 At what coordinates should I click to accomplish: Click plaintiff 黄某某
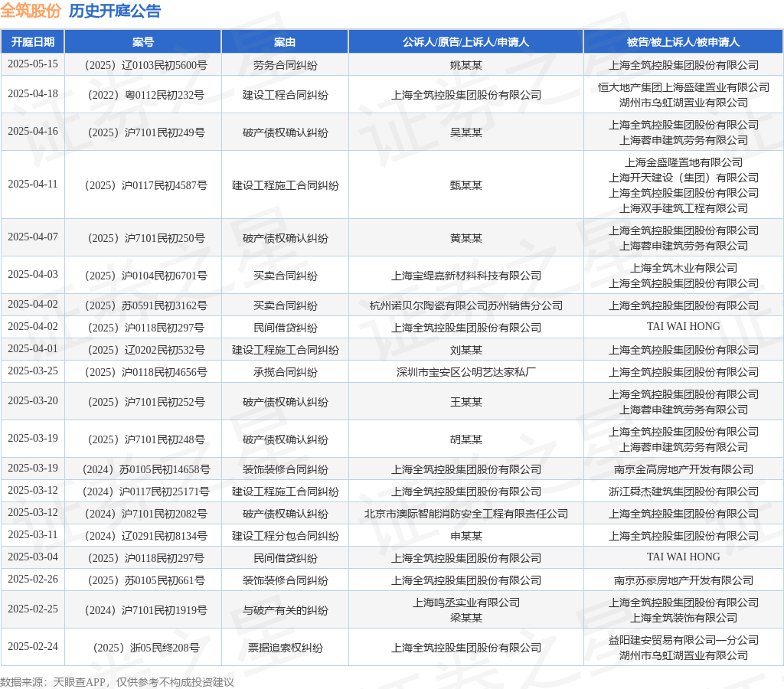466,239
